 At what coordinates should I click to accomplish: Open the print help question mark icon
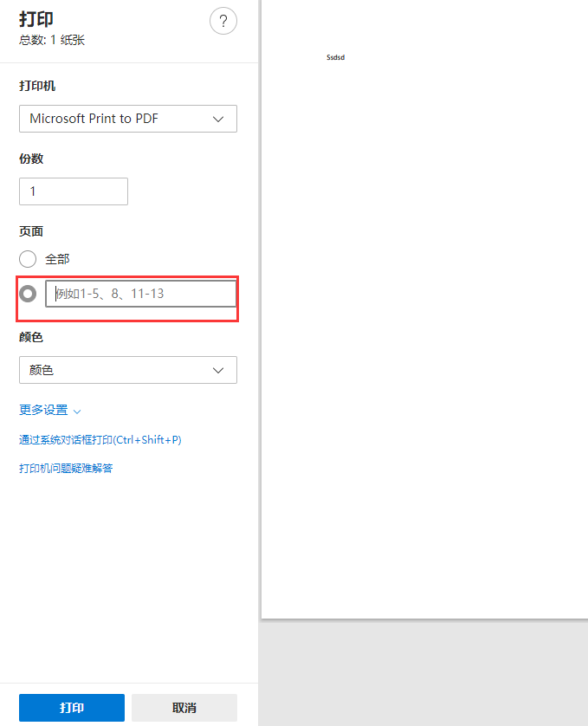tap(223, 21)
